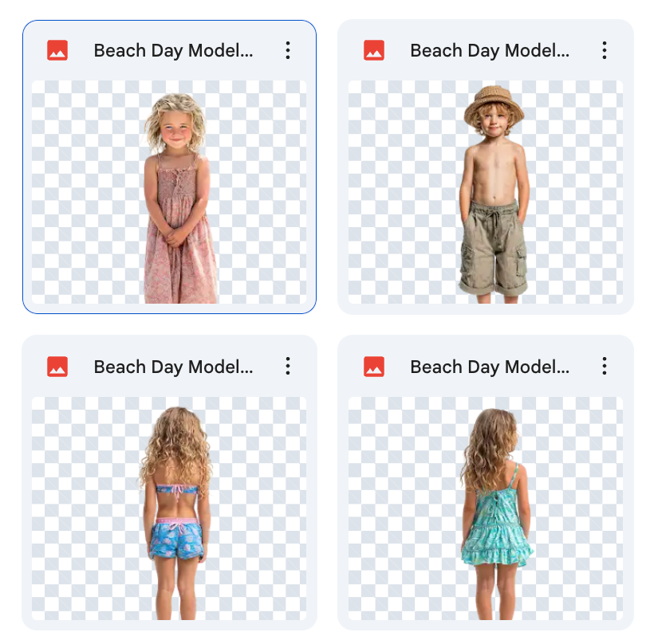Click red image icon on pink dress card
This screenshot has width=646, height=644.
point(57,50)
